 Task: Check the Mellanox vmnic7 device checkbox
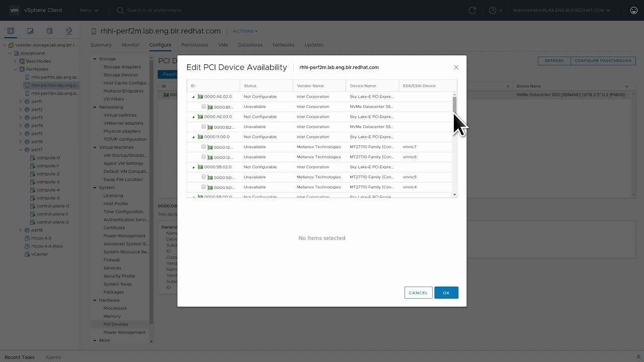pos(204,147)
